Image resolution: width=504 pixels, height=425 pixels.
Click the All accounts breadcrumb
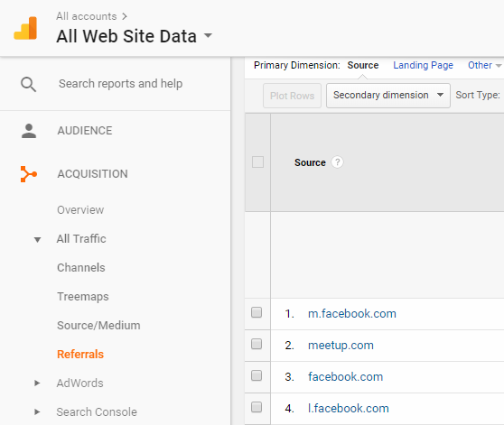tap(87, 16)
